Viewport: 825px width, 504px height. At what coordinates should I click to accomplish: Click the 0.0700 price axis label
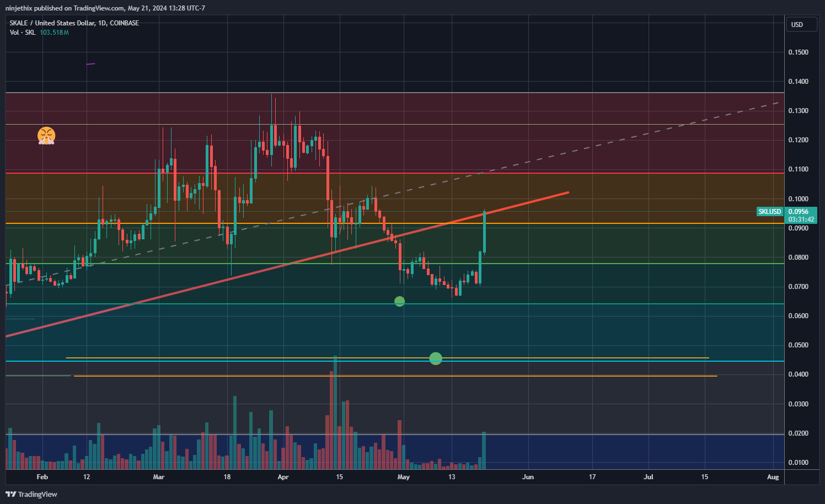coord(799,287)
